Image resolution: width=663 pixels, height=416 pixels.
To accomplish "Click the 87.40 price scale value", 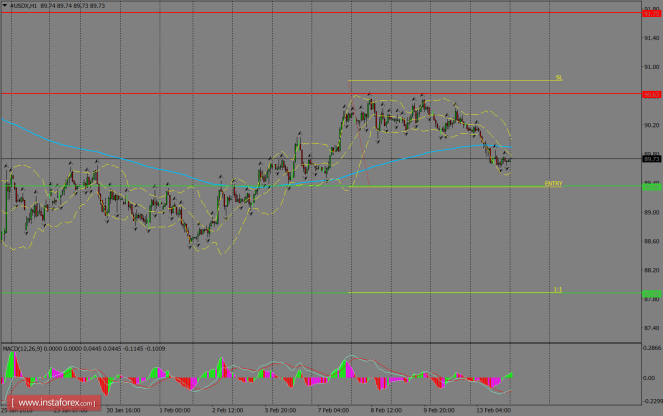I will click(x=652, y=328).
